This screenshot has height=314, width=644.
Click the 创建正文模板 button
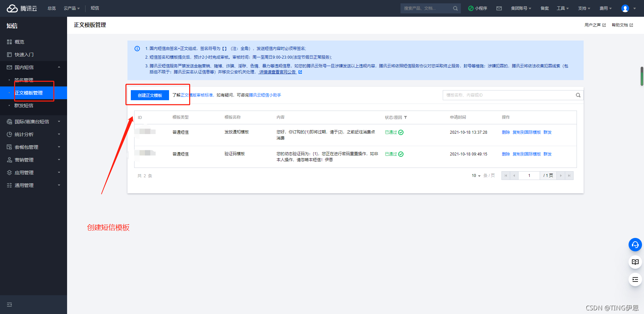[x=150, y=95]
